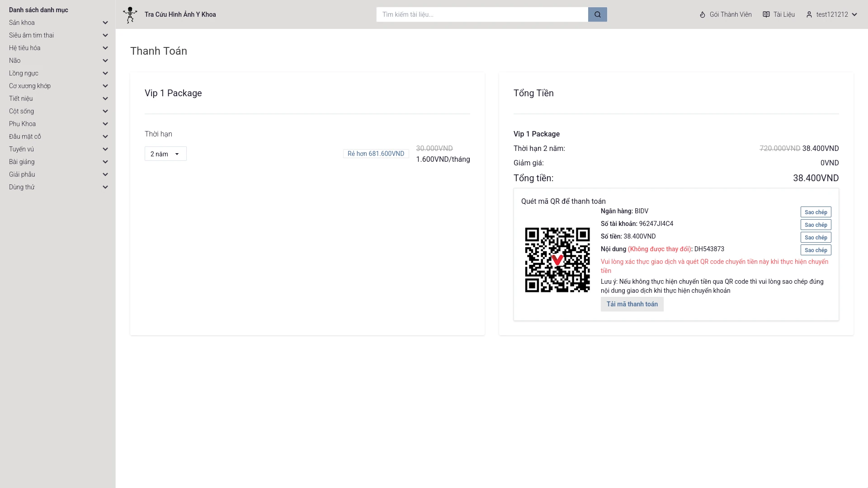
Task: Click the flame icon for Gói Thành Viên
Action: [x=703, y=14]
